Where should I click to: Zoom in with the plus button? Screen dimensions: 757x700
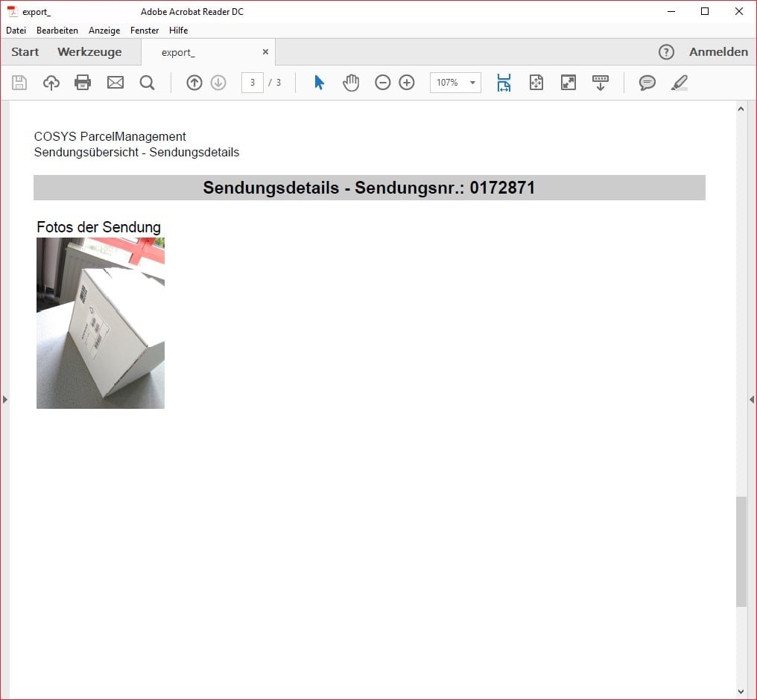(x=407, y=83)
